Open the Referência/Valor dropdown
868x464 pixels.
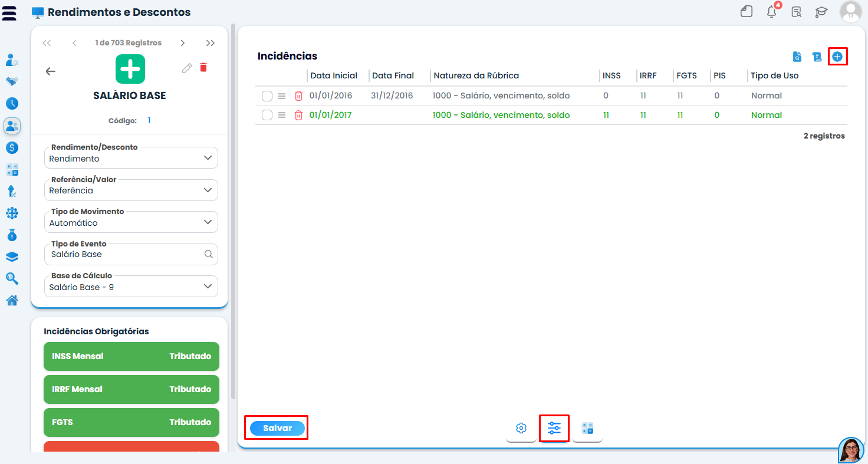[131, 190]
